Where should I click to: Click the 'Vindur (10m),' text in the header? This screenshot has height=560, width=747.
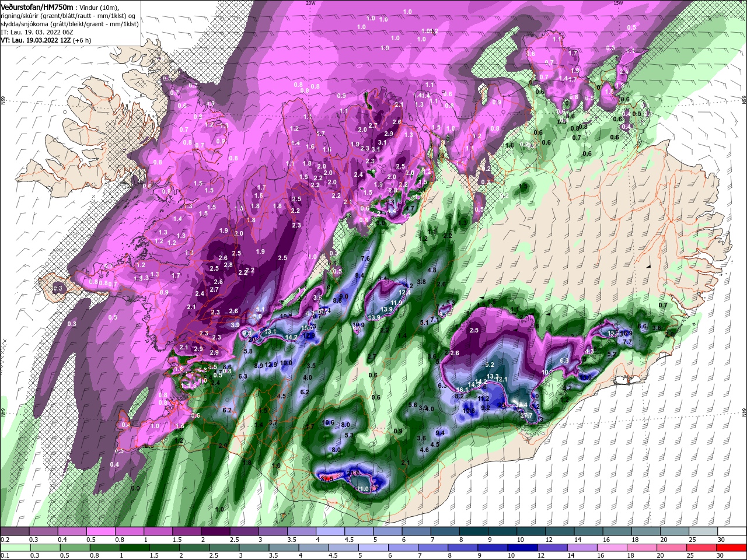point(99,7)
